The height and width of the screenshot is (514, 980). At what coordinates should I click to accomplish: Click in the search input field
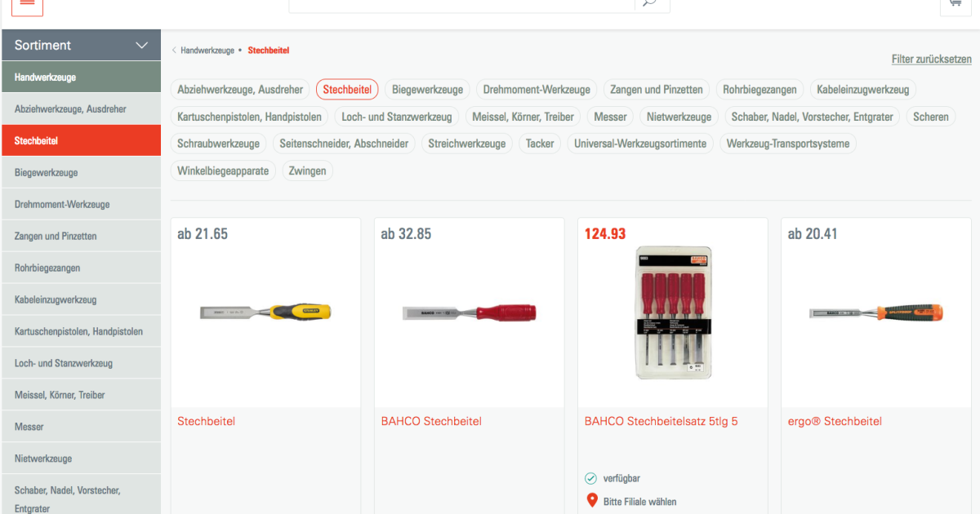click(x=461, y=5)
